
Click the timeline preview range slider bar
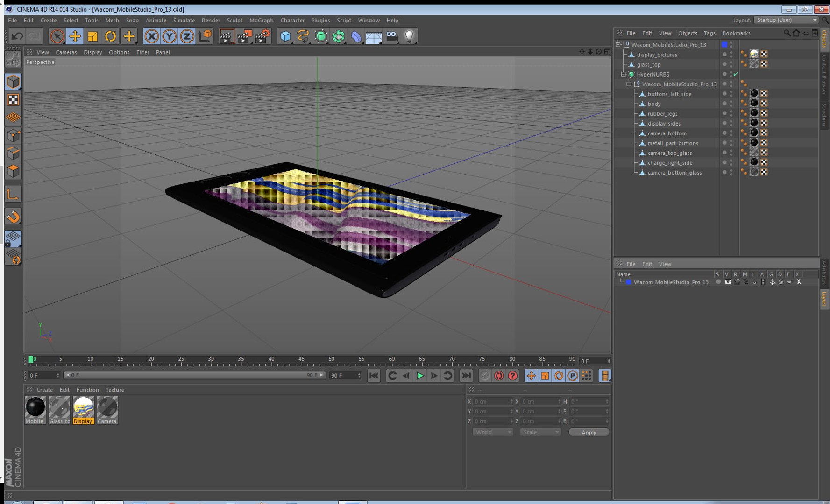click(x=194, y=375)
